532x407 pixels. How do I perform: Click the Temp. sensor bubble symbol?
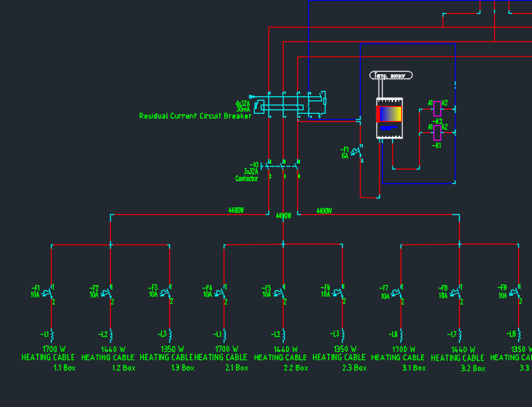(x=391, y=75)
